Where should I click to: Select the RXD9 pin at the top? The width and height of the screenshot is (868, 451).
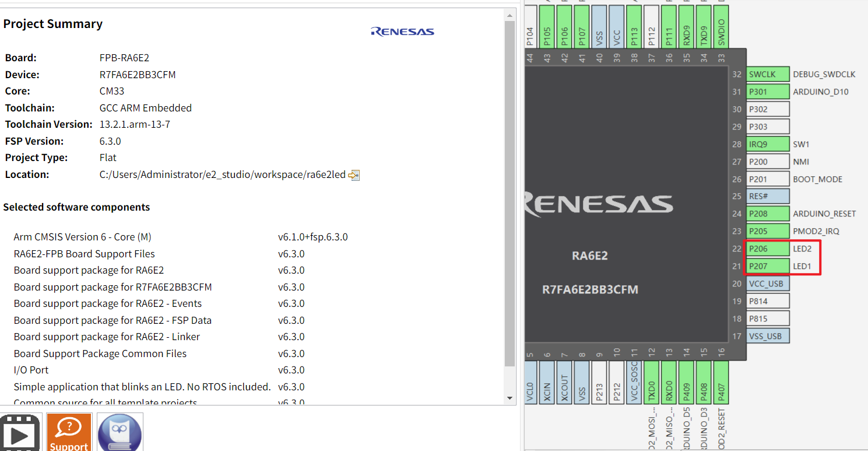687,26
